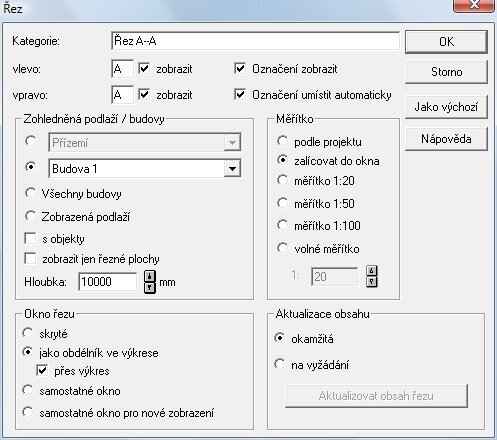The width and height of the screenshot is (497, 440).
Task: Enable the 's objekty' checkbox
Action: coord(30,239)
